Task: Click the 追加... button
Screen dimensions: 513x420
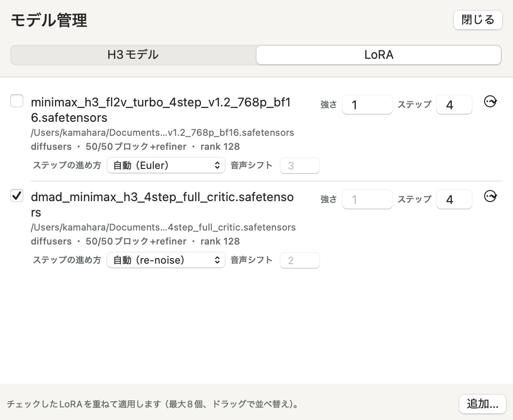Action: coord(482,404)
